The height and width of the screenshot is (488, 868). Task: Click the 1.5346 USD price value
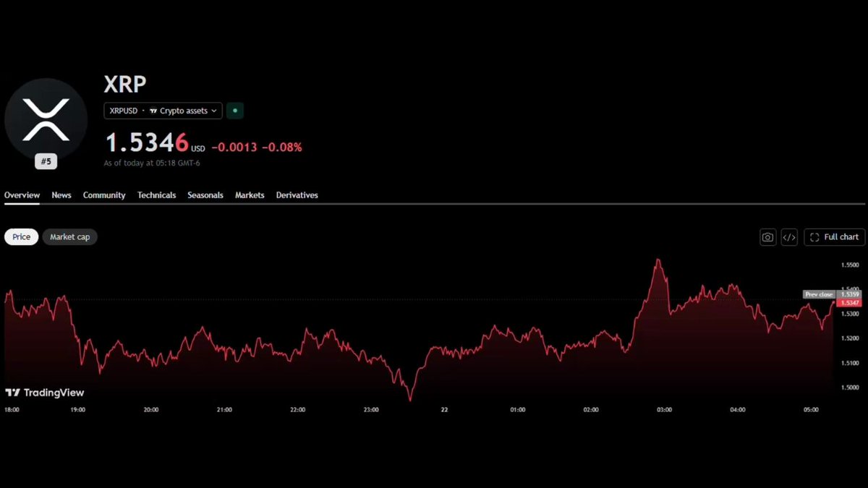(155, 143)
